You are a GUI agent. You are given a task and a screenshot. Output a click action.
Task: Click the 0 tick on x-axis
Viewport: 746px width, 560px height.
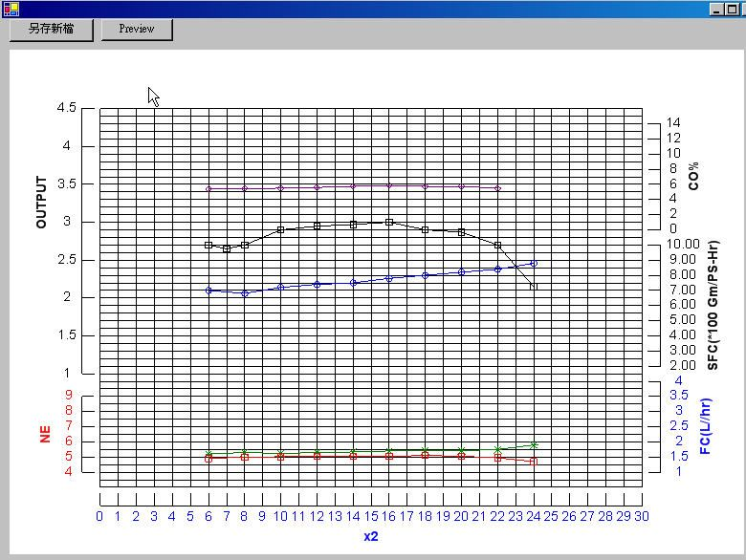click(x=99, y=516)
